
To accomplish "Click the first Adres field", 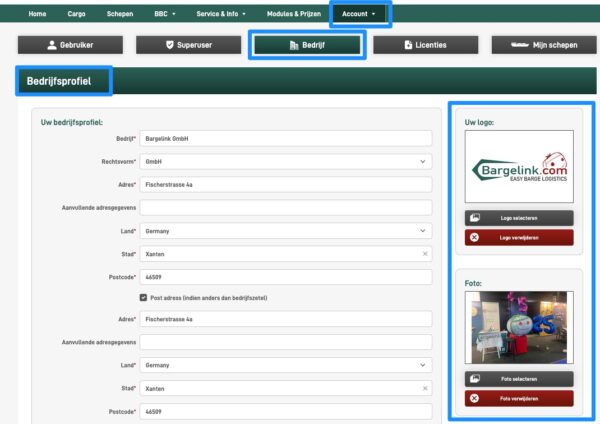I will [x=286, y=184].
